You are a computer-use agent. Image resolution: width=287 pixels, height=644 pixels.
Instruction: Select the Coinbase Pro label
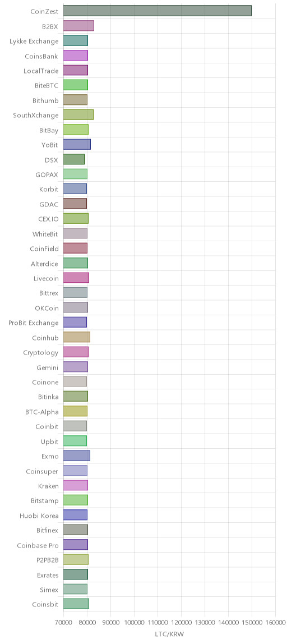tap(38, 545)
